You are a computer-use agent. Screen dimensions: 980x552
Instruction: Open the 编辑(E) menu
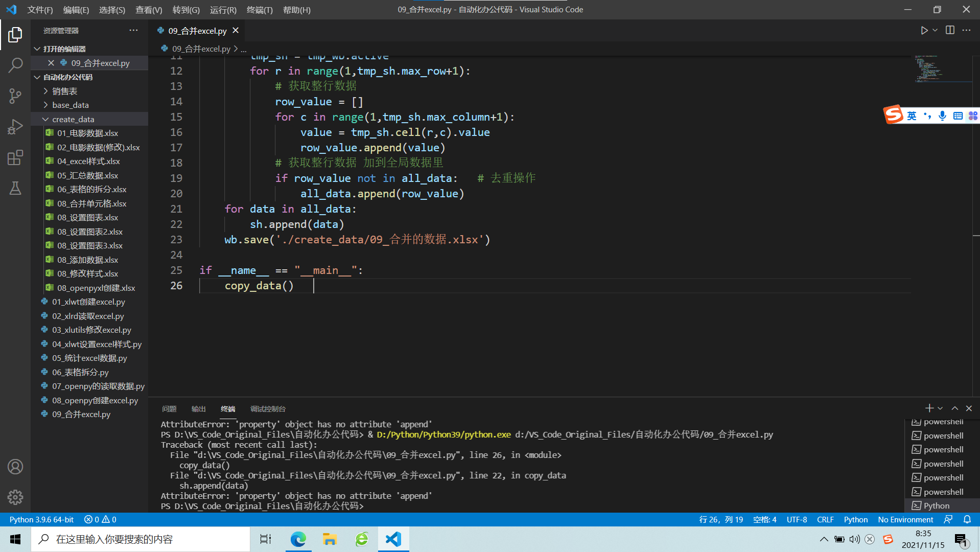pos(76,10)
